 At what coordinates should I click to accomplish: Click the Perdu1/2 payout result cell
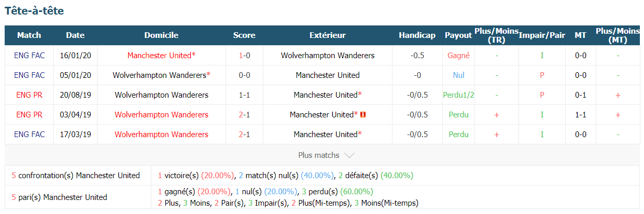[459, 95]
